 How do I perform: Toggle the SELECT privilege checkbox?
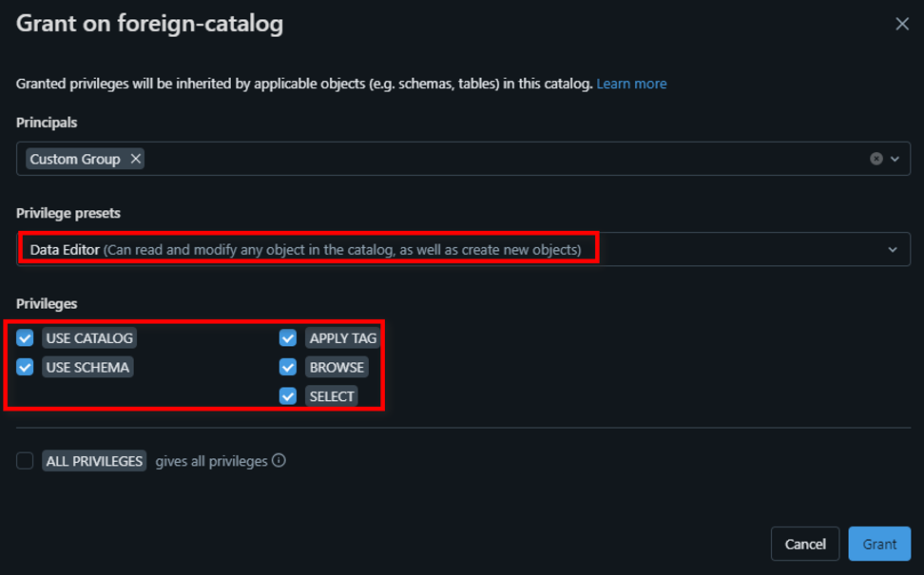coord(288,396)
